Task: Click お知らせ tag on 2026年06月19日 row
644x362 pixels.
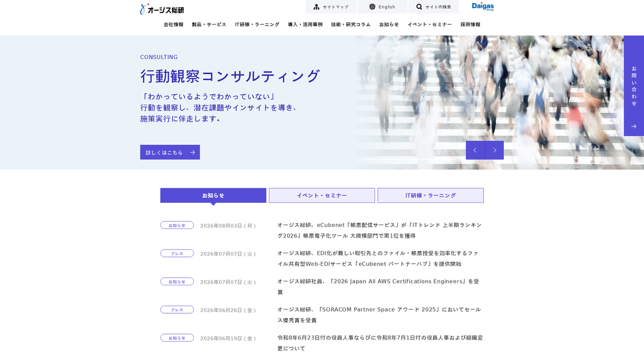Action: (x=177, y=338)
